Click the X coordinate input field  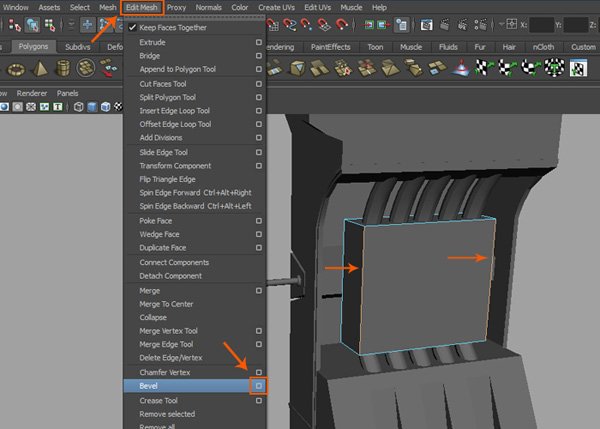541,25
